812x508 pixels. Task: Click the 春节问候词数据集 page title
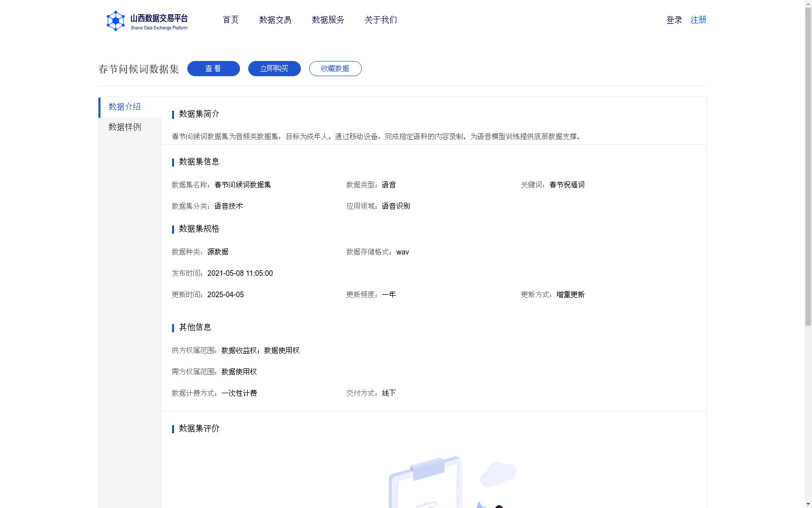point(139,69)
